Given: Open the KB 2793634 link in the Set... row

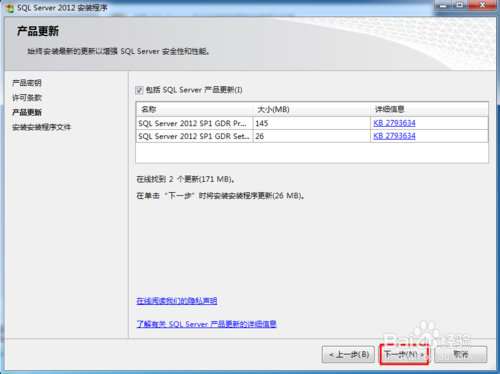Looking at the screenshot, I should tap(394, 136).
